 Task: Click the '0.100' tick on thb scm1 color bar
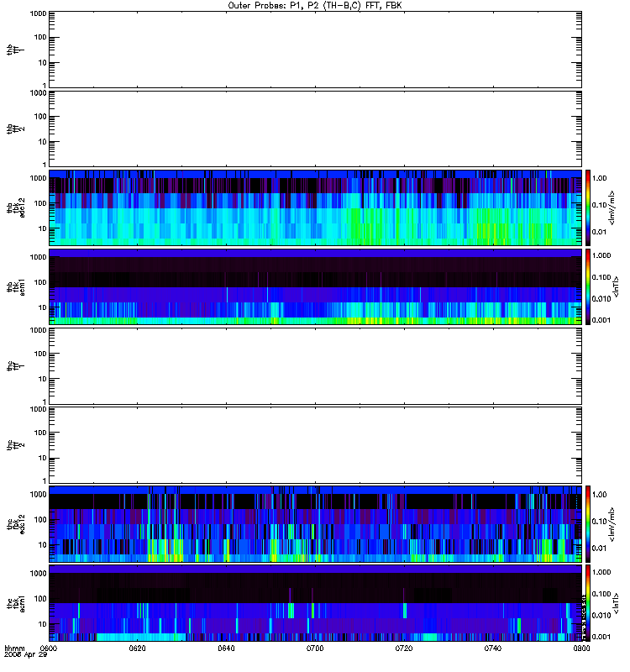click(x=601, y=277)
